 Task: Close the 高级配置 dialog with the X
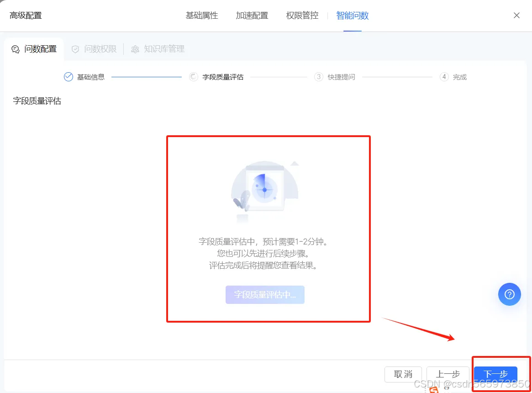(516, 15)
